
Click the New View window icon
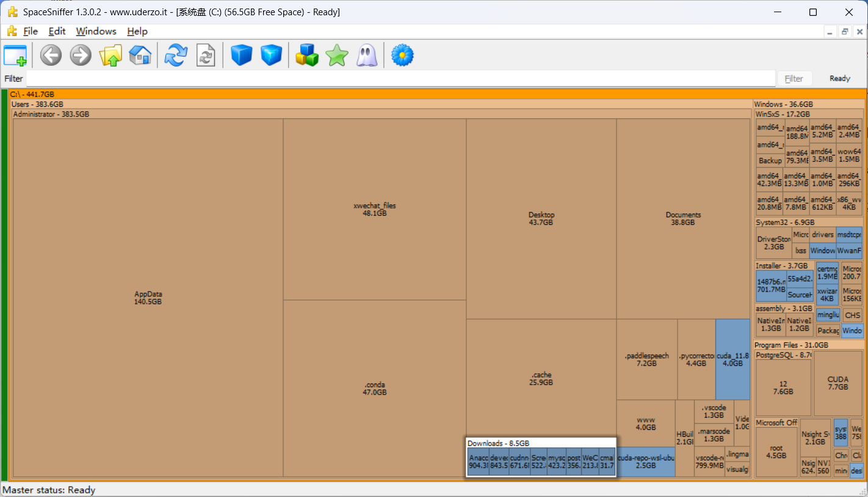[15, 55]
